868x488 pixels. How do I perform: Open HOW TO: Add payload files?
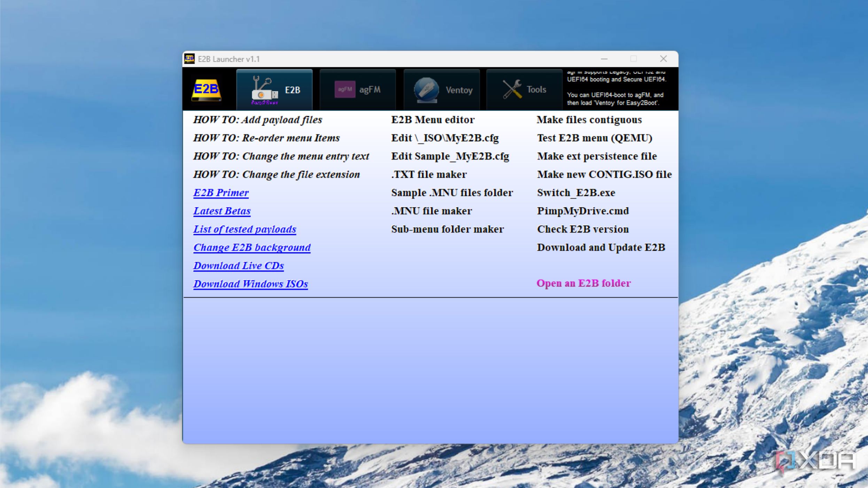258,120
